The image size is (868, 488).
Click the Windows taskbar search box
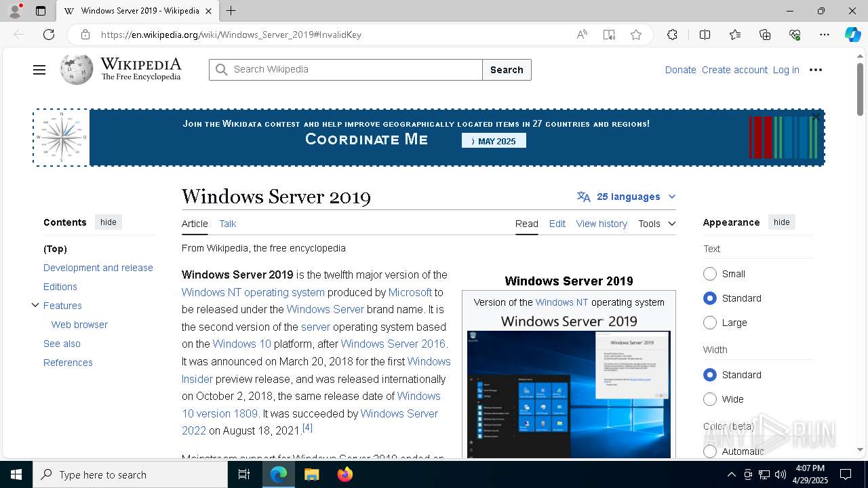coord(130,474)
